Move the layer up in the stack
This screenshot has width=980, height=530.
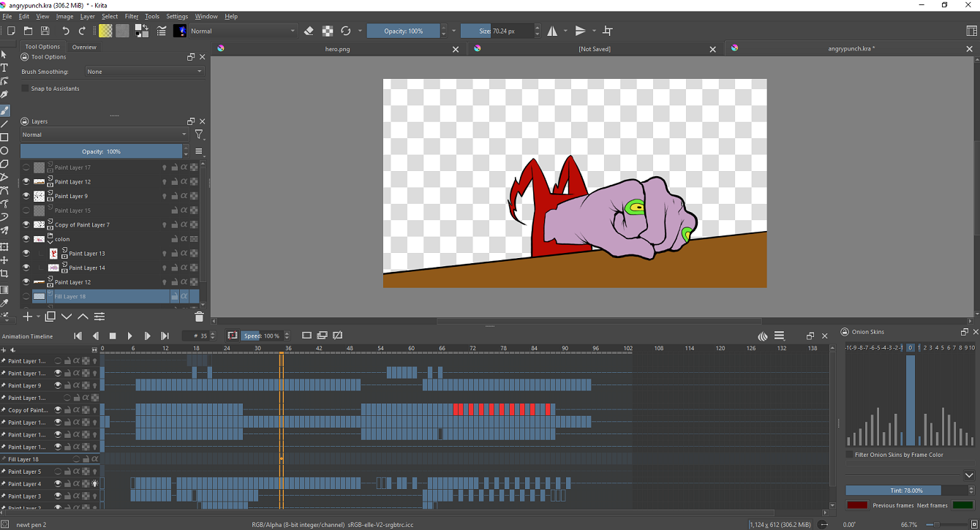[x=83, y=317]
